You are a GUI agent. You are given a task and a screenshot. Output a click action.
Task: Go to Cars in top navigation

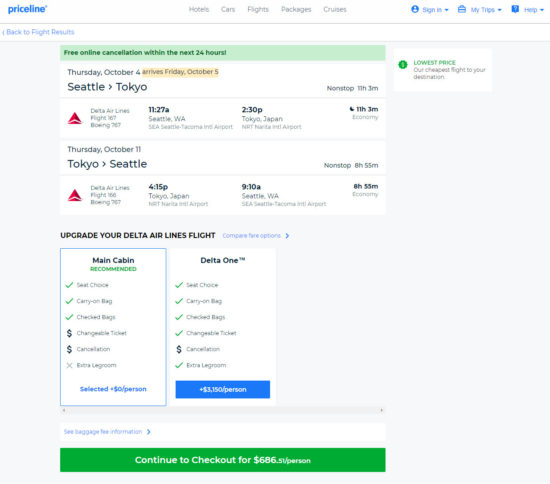coord(228,9)
